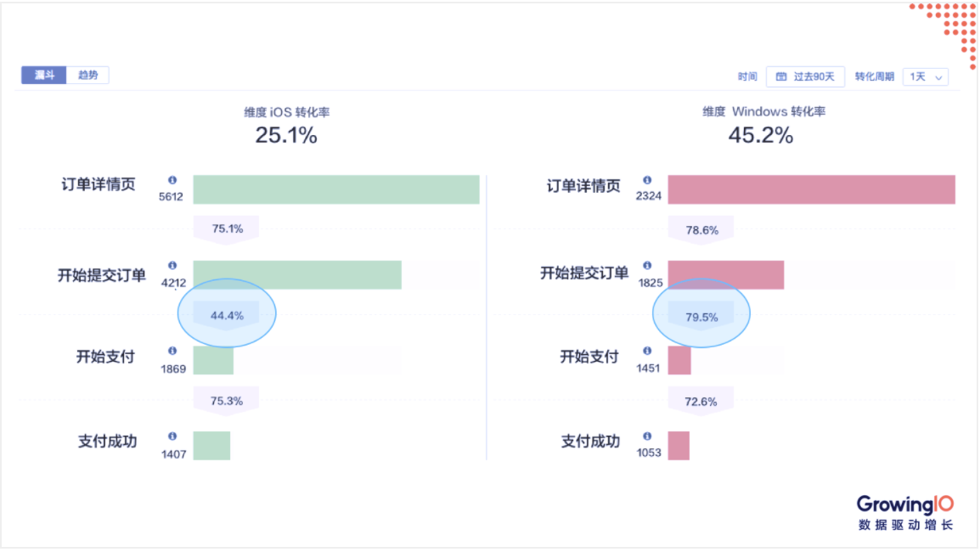Click the iOS 44.4% conversion rate badge
Image resolution: width=980 pixels, height=552 pixels.
(x=227, y=315)
